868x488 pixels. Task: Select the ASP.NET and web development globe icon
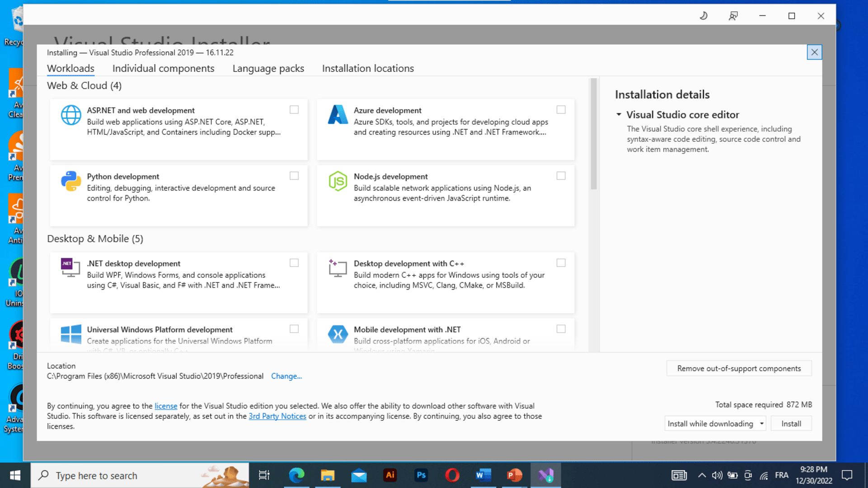(70, 115)
